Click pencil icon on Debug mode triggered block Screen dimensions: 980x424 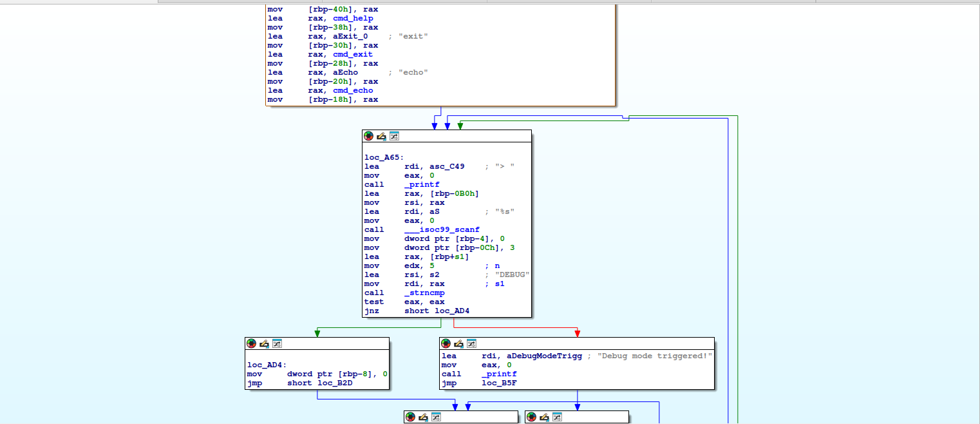[458, 343]
